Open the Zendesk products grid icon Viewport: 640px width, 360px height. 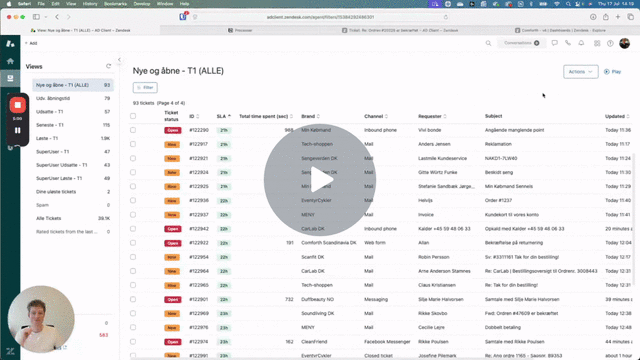coord(597,43)
